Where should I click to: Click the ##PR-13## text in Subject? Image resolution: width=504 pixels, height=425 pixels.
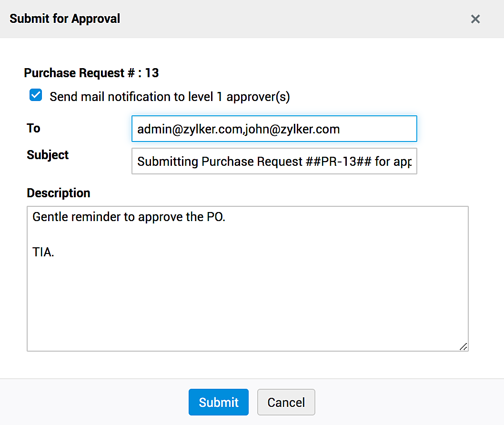coord(338,162)
